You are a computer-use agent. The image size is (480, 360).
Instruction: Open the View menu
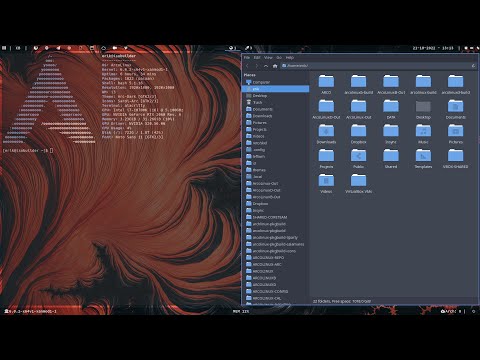pyautogui.click(x=268, y=58)
